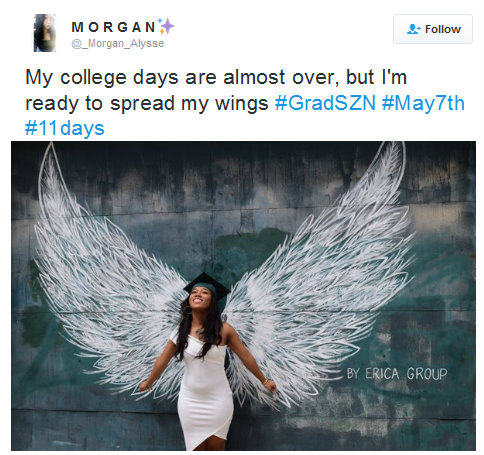Open the #GradSZN hashtag
The image size is (484, 455).
[x=325, y=103]
